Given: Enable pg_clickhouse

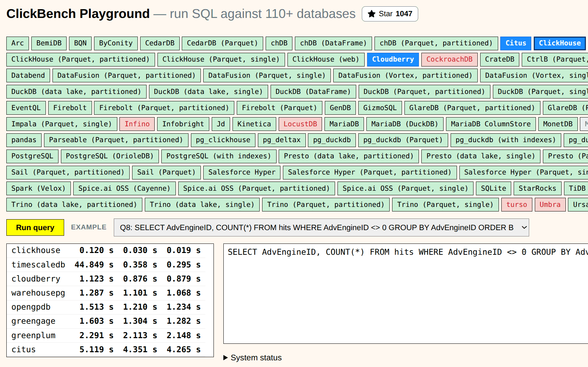Looking at the screenshot, I should pos(223,140).
